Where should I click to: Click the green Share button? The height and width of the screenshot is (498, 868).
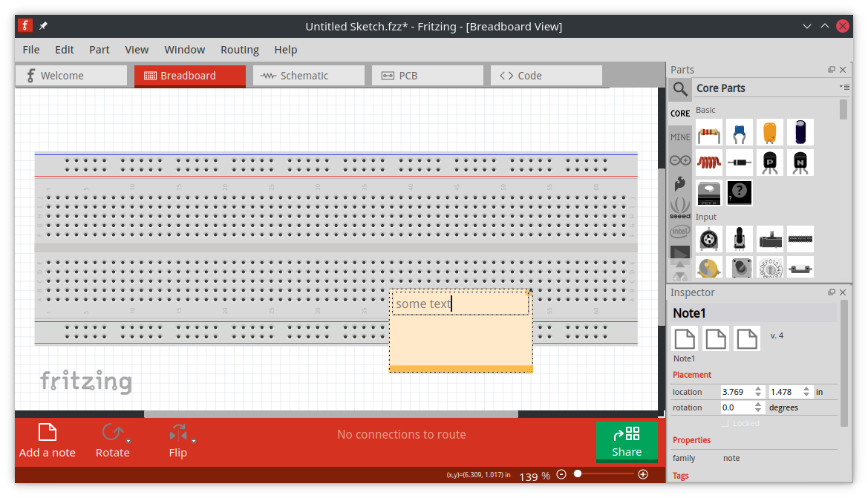(627, 442)
